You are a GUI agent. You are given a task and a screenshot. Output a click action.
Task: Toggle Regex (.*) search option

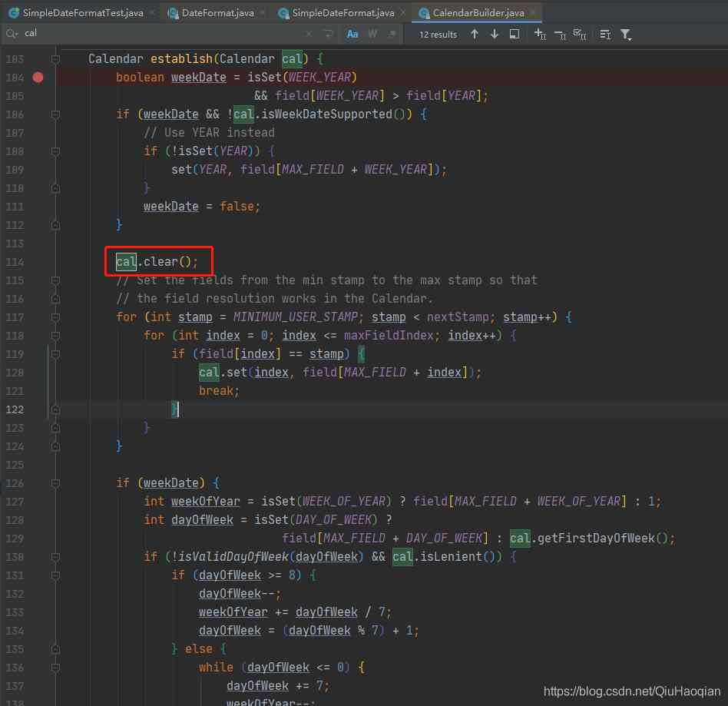[392, 34]
